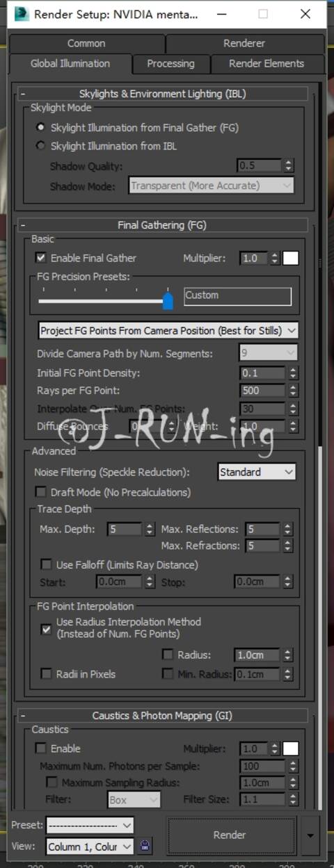Click Initial FG Point Density field
334x868 pixels.
click(x=263, y=373)
